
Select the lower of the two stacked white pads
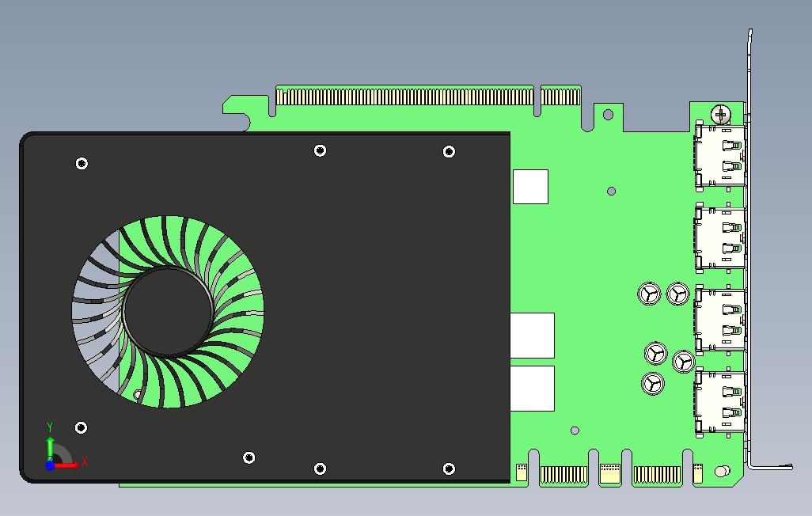pos(533,389)
